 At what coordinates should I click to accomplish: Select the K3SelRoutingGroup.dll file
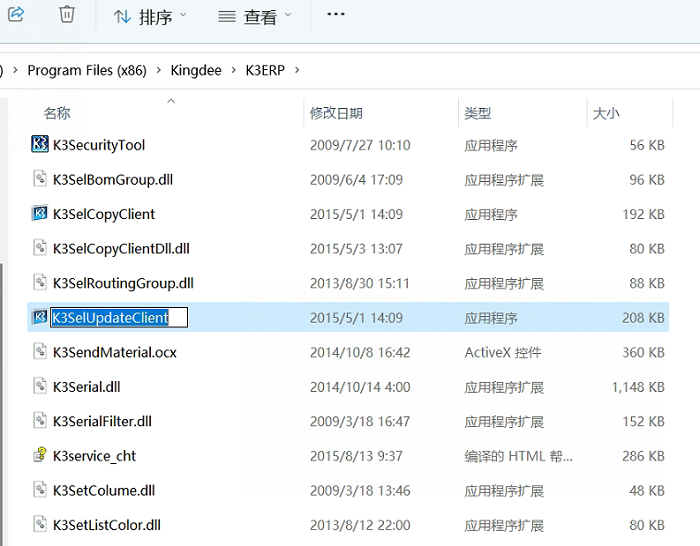coord(123,283)
